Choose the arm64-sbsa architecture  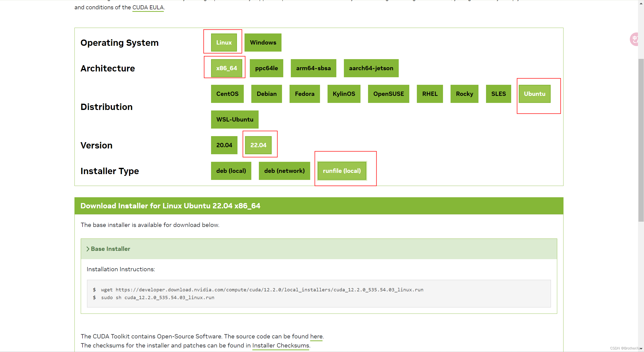click(x=313, y=68)
